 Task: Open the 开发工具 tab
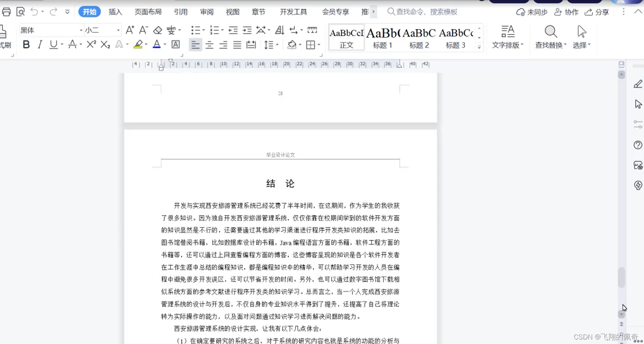(293, 12)
